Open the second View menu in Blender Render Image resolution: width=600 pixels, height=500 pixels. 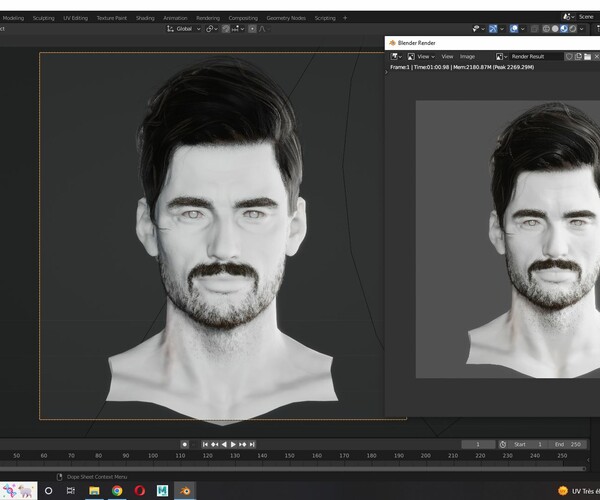tap(447, 57)
